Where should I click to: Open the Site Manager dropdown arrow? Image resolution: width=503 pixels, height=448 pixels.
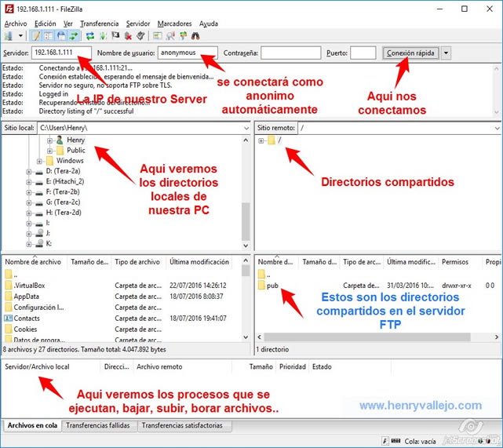[20, 36]
